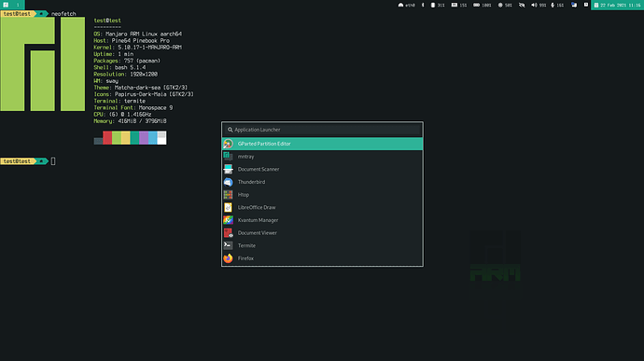Click the Termite terminal icon
The width and height of the screenshot is (644, 361).
click(228, 245)
